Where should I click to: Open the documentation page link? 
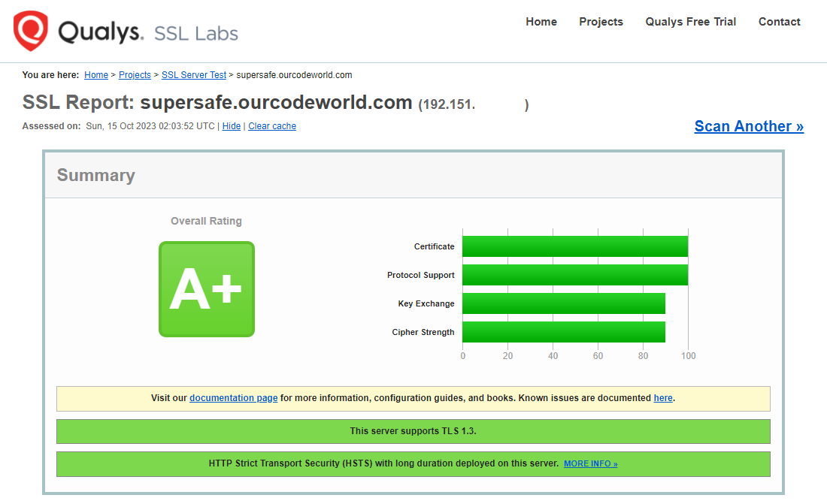click(233, 397)
